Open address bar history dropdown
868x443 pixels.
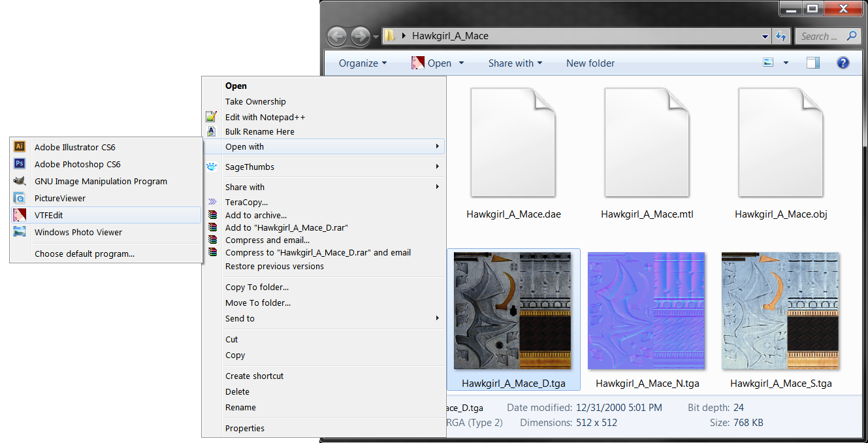pos(765,37)
